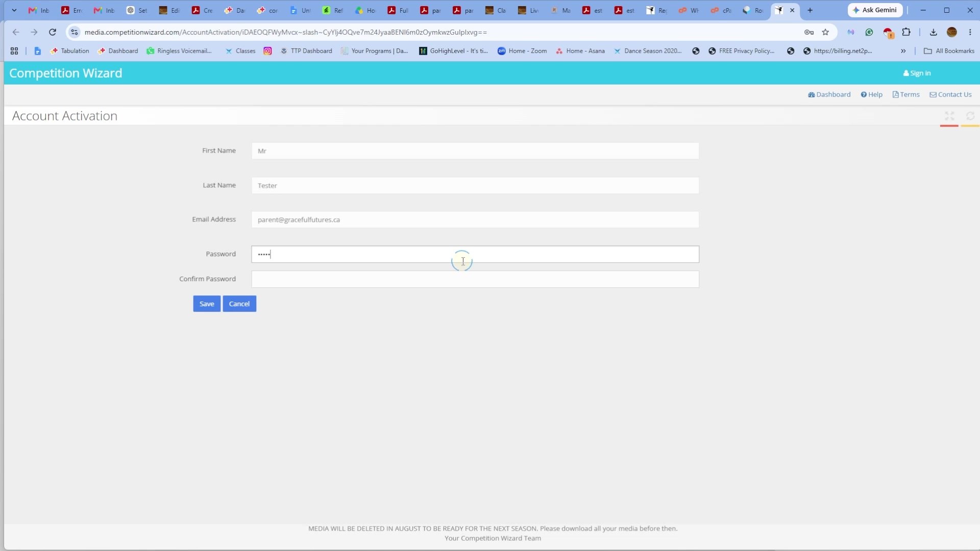
Task: Switch to the Cla tab
Action: point(496,10)
